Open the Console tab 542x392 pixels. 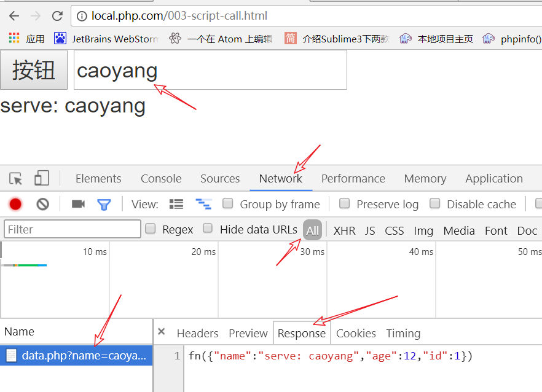coord(161,179)
